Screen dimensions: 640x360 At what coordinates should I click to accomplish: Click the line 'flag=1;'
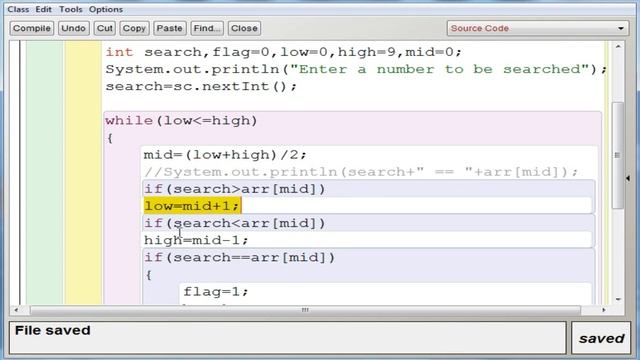pos(216,291)
